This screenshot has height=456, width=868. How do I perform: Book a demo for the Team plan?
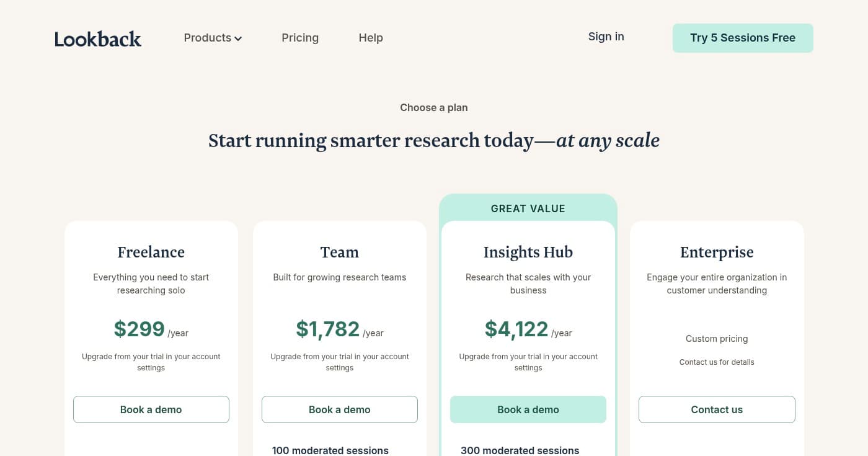click(339, 409)
